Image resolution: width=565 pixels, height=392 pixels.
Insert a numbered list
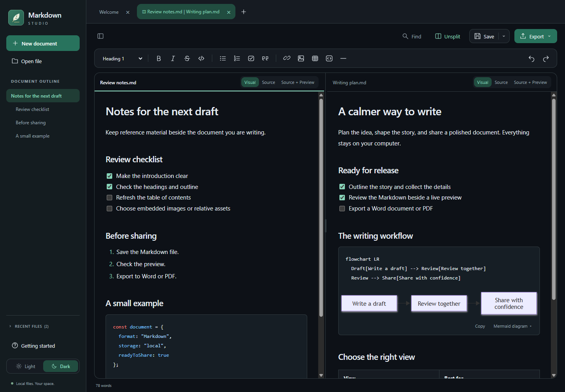point(237,58)
